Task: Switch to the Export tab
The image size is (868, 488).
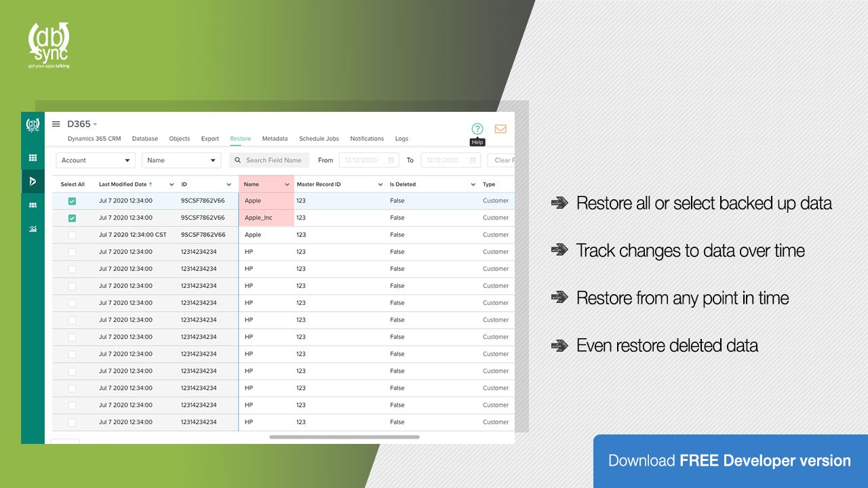Action: (210, 139)
